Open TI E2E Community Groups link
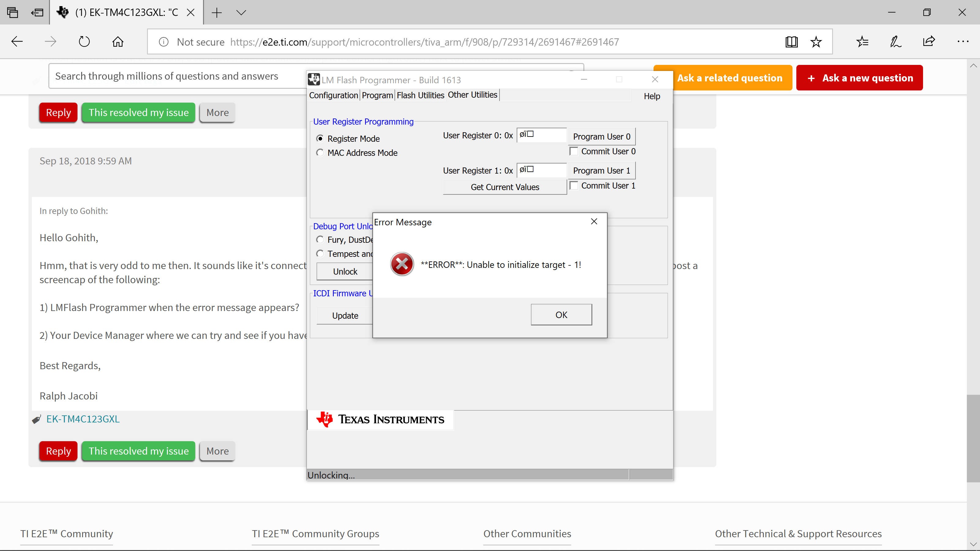The width and height of the screenshot is (980, 551). 315,534
